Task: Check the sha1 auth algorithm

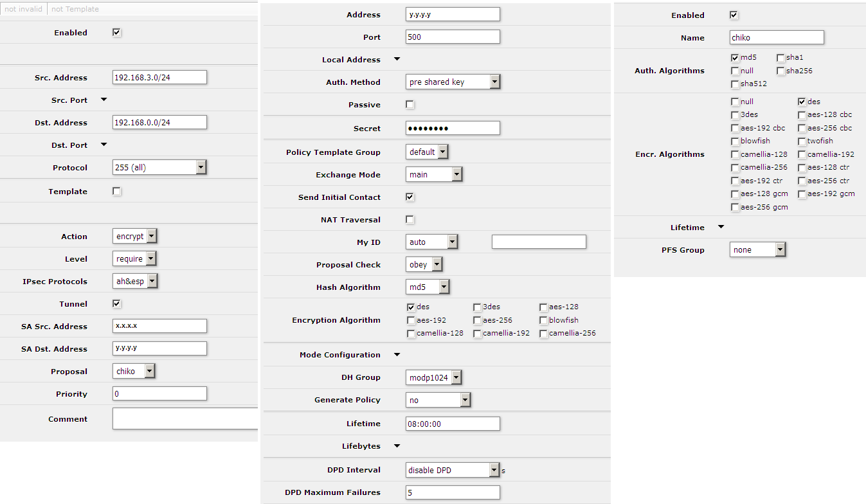Action: tap(780, 58)
